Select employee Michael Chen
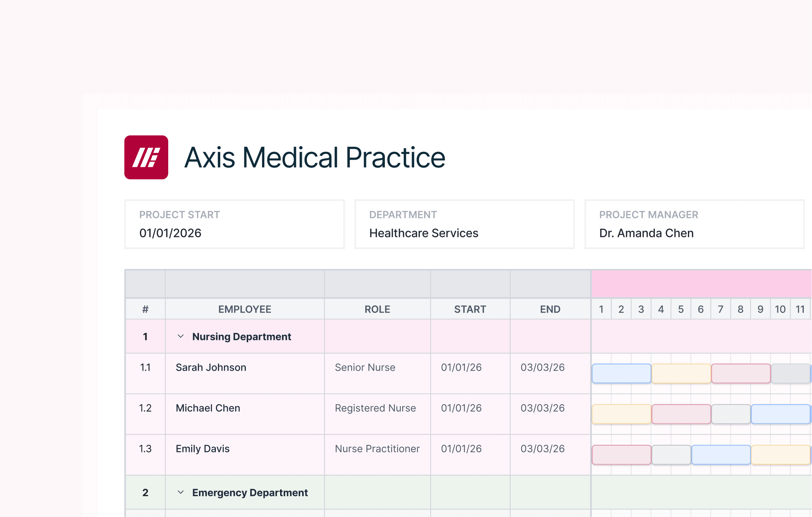Viewport: 812px width, 517px height. (x=208, y=408)
